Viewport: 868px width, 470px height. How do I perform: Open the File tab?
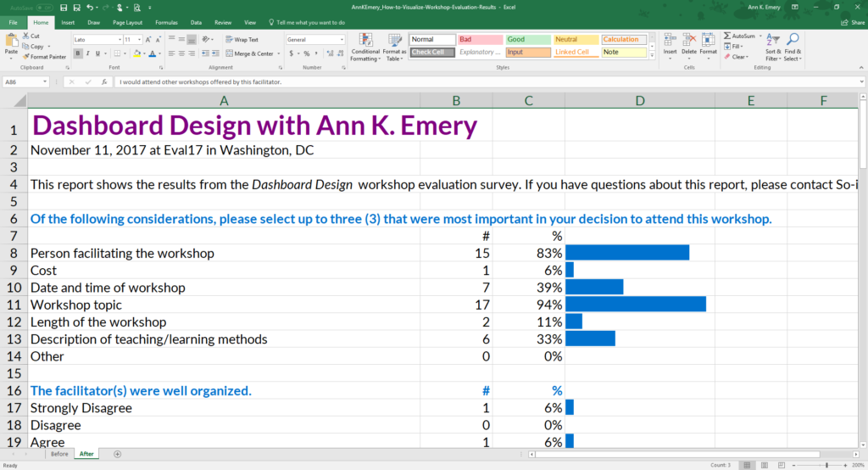tap(13, 23)
